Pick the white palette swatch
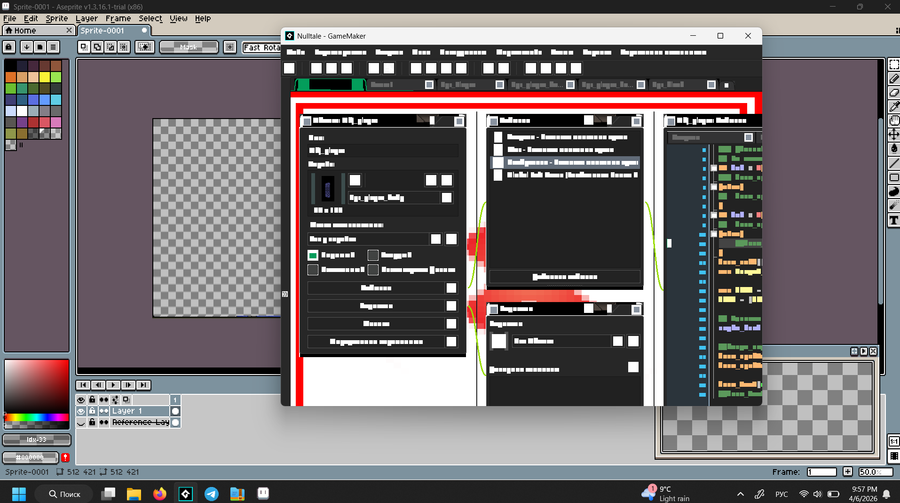900x503 pixels. pyautogui.click(x=22, y=111)
